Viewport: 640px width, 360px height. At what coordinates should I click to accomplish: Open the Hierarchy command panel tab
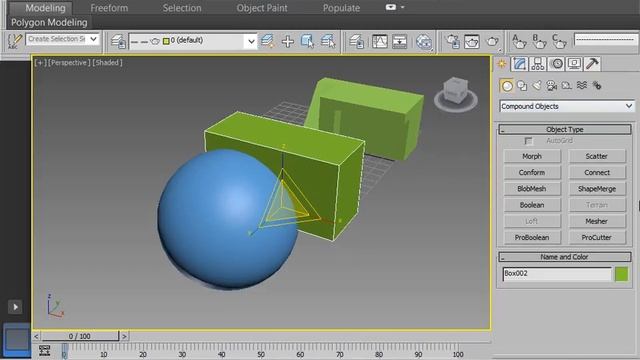pyautogui.click(x=538, y=64)
